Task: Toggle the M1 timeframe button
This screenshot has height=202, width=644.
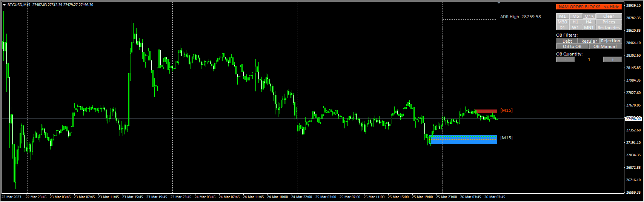Action: click(563, 16)
